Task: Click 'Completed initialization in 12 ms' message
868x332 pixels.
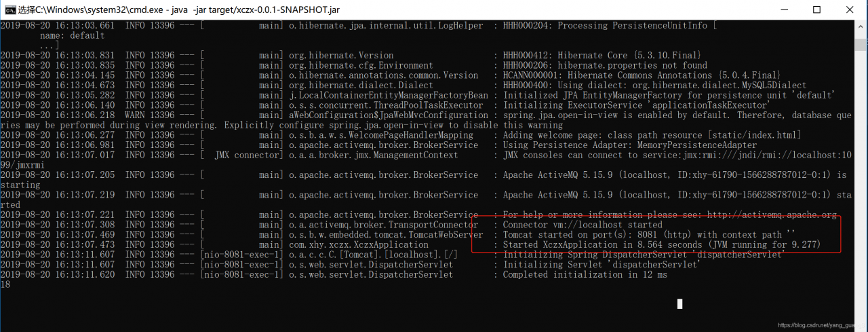Action: [x=585, y=274]
